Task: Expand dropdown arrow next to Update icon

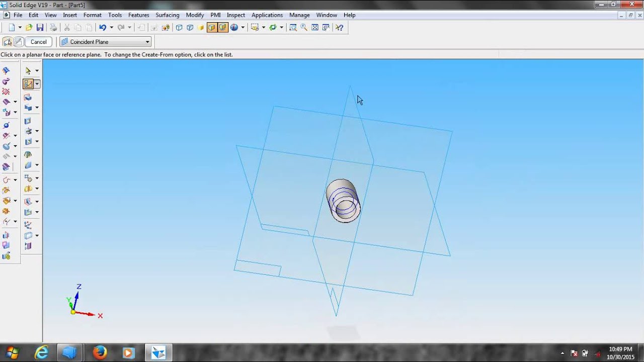Action: [x=281, y=28]
